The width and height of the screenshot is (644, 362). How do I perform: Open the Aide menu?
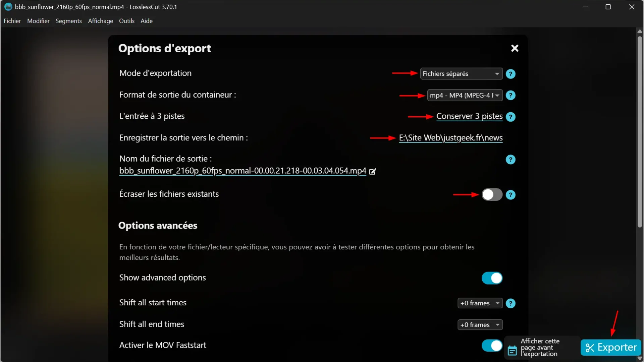pos(146,21)
